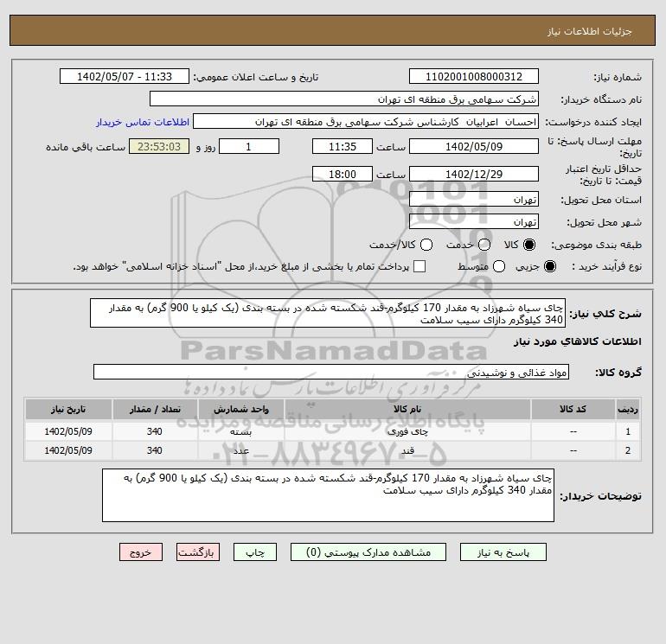Screen dimensions: 666x644
Task: Select the خدمت radio button
Action: click(x=484, y=245)
